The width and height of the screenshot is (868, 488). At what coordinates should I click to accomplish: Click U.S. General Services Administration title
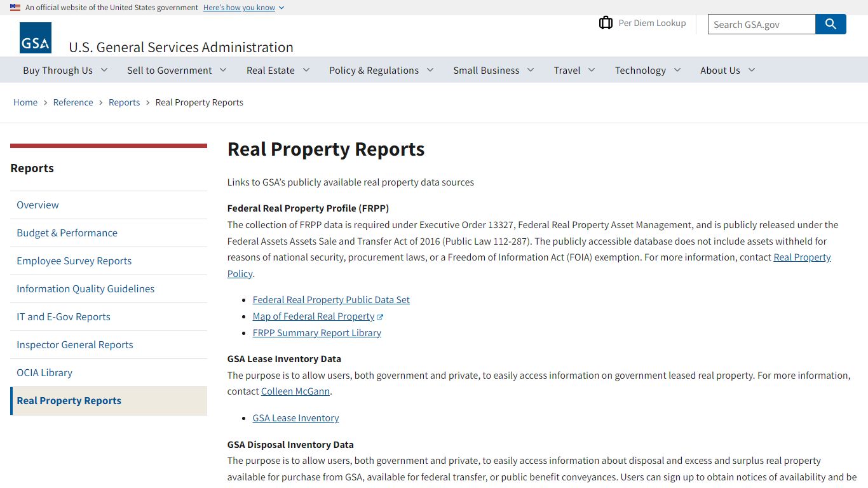pos(181,47)
